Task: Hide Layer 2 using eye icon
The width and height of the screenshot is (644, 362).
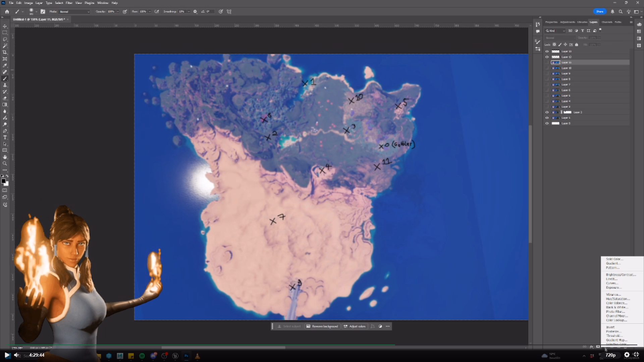Action: click(547, 112)
